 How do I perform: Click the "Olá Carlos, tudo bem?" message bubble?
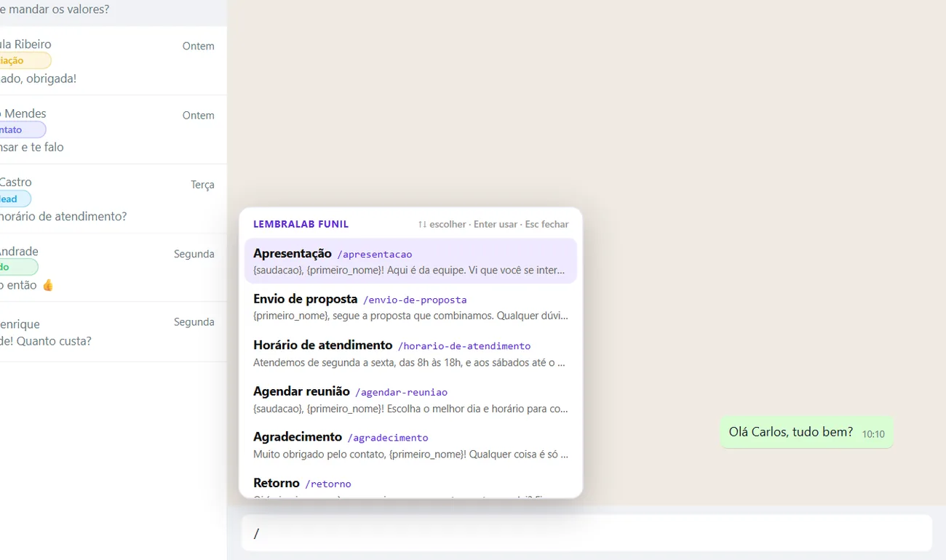tap(806, 432)
